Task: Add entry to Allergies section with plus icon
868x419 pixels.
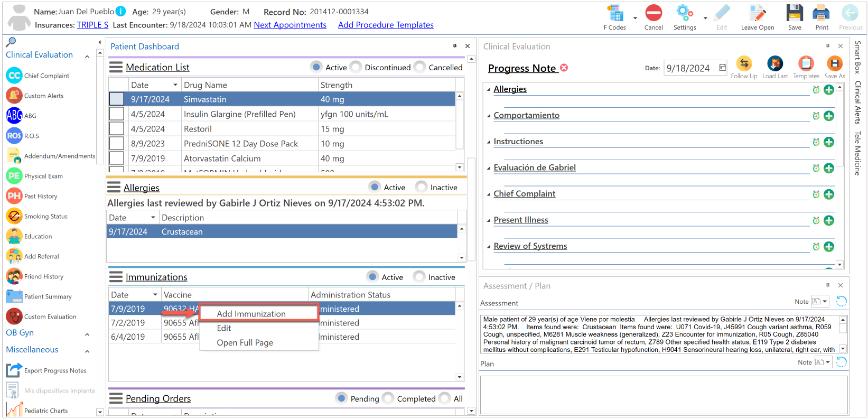Action: click(829, 90)
